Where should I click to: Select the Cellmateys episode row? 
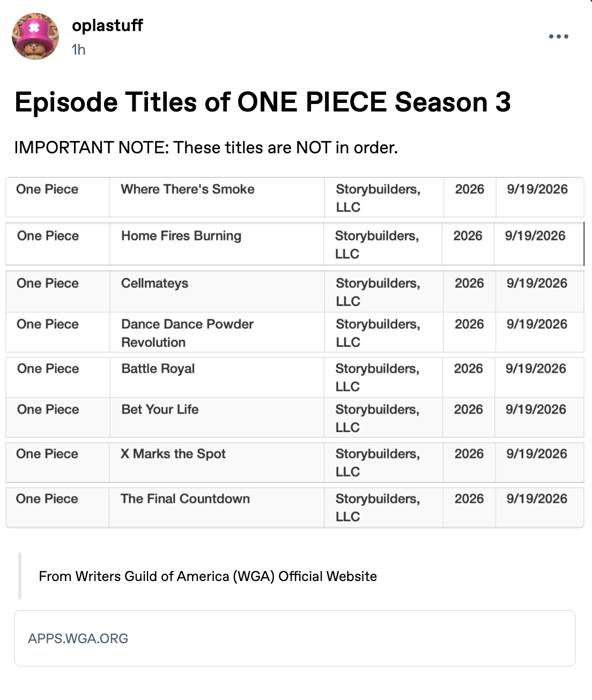click(x=295, y=292)
